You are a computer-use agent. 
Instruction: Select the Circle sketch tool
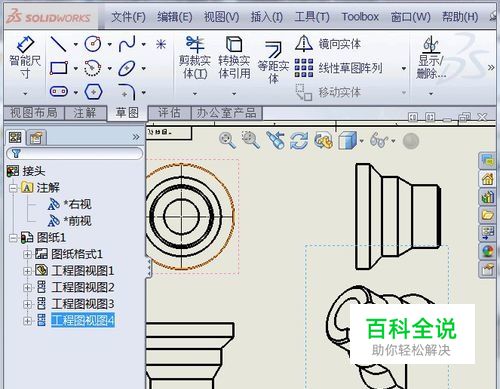point(93,44)
